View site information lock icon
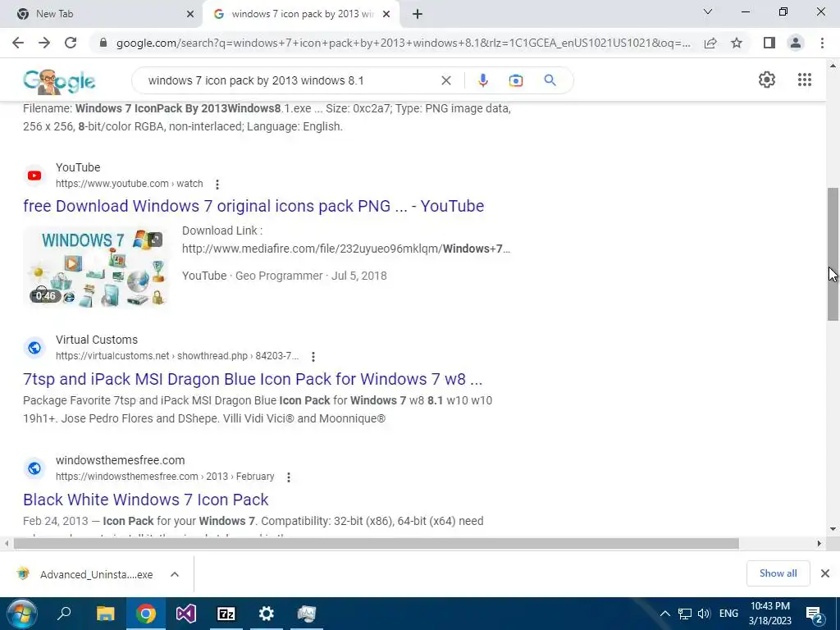 103,43
